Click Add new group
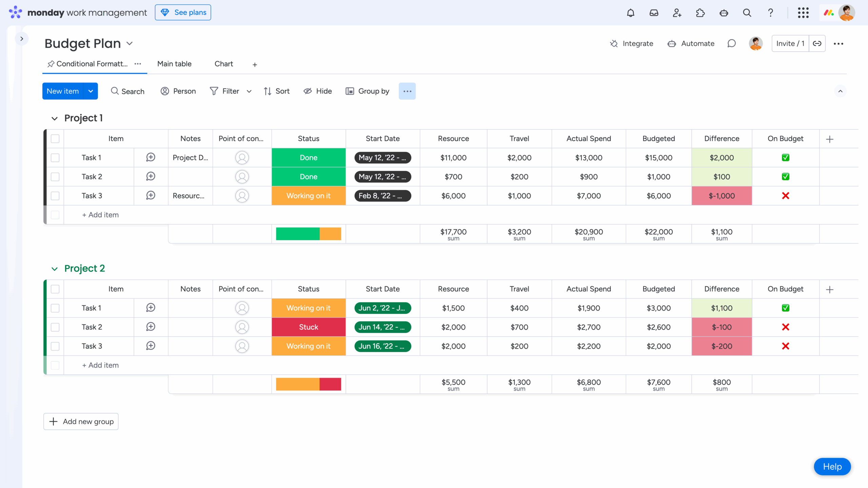Screen dimensions: 868x488 (x=81, y=421)
